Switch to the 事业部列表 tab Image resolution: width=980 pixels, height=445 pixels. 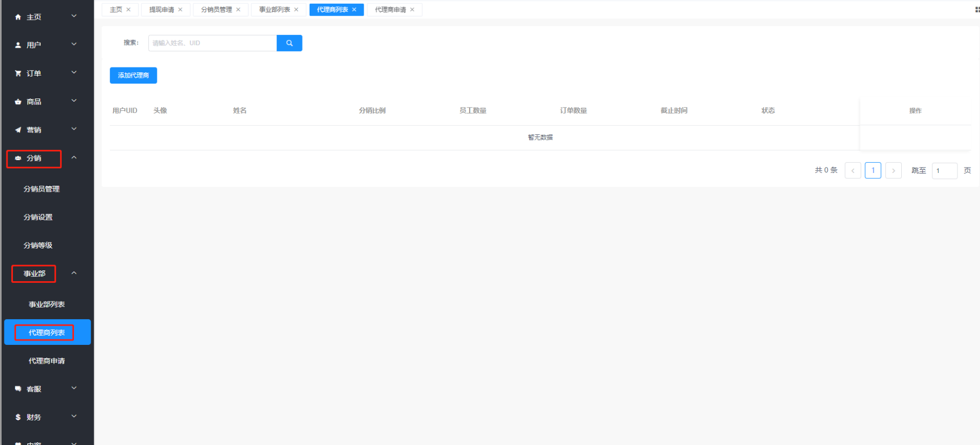pyautogui.click(x=274, y=10)
